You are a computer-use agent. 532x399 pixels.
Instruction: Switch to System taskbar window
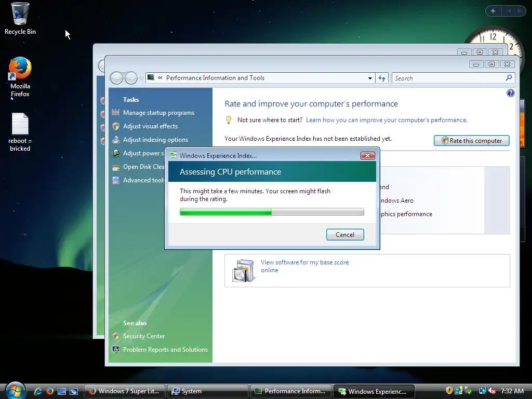(x=207, y=391)
